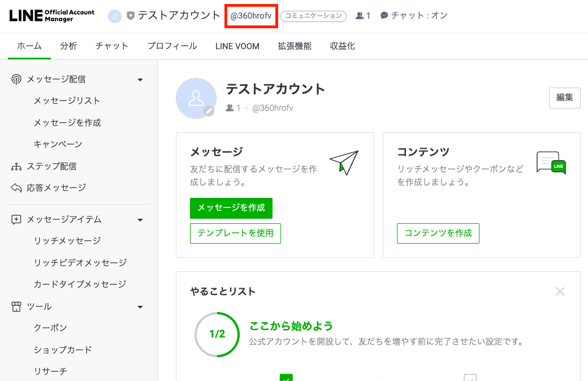Click the shield badge icon beside account name
588x381 pixels.
click(130, 16)
